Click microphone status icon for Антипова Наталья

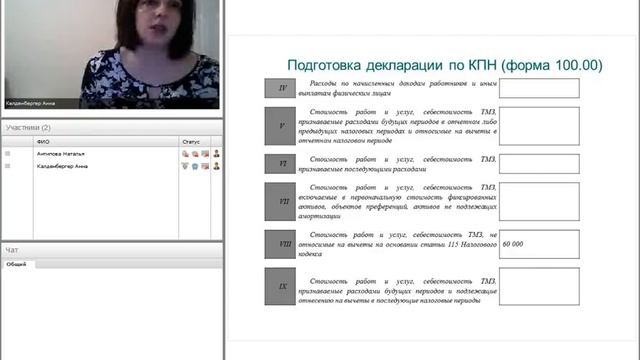pyautogui.click(x=185, y=154)
